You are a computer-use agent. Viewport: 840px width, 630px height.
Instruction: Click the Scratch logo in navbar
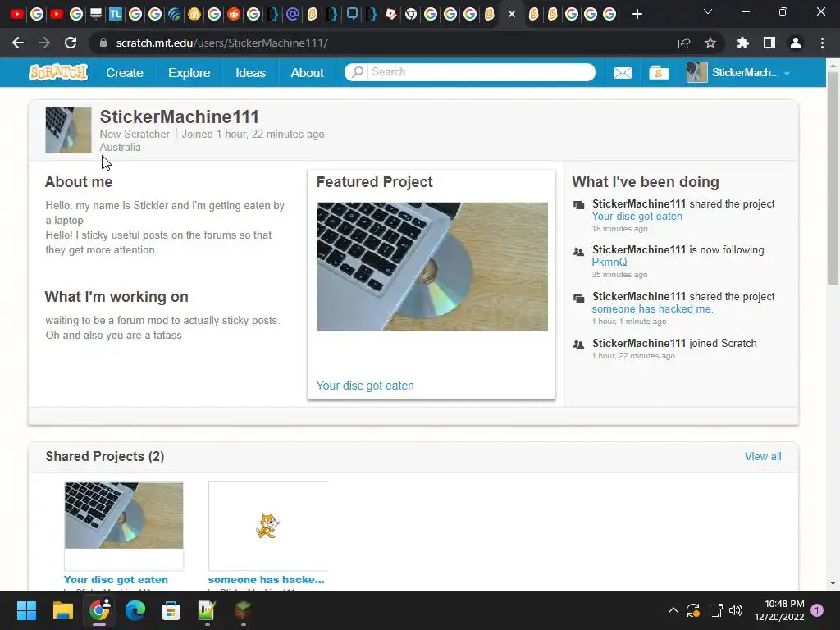click(58, 72)
